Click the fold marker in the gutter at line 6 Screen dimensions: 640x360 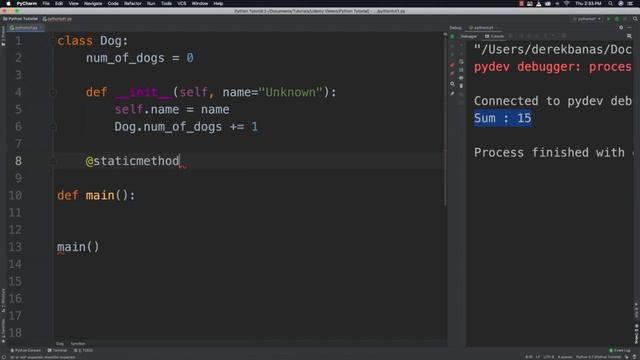(x=53, y=127)
